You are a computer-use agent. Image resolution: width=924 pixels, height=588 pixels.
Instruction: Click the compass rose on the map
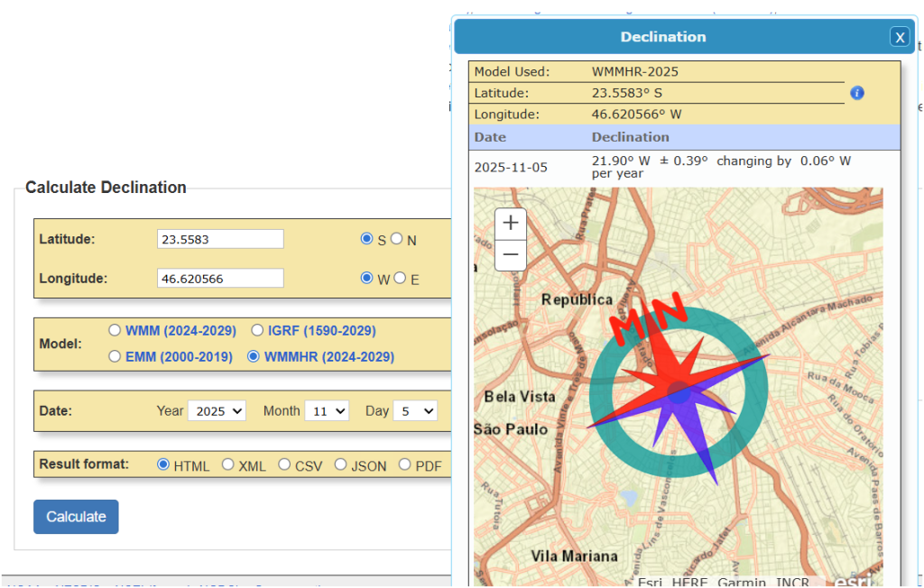[679, 392]
